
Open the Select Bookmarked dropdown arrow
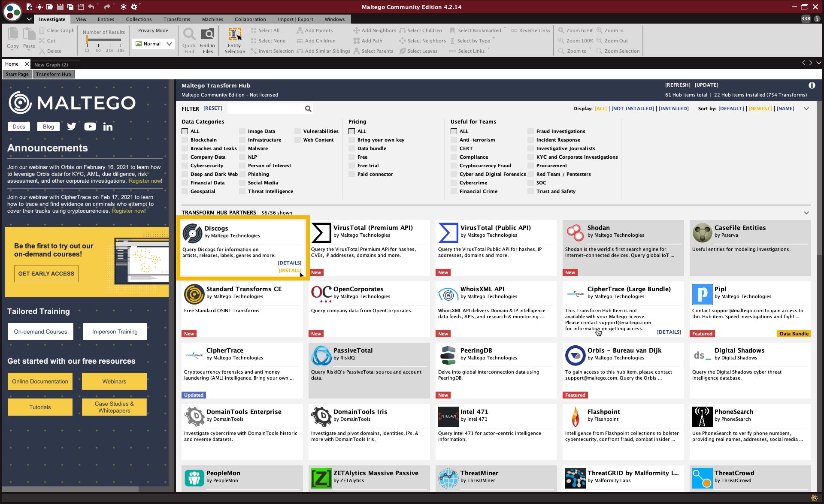(505, 28)
